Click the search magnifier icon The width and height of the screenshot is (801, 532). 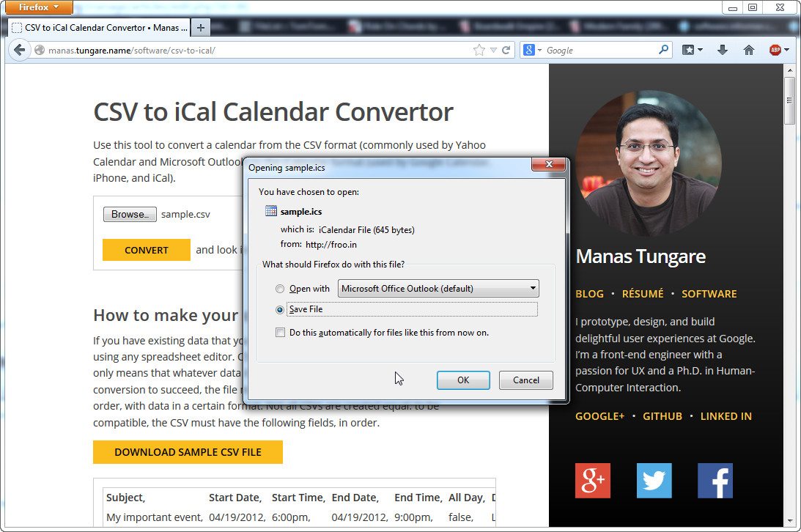(x=663, y=50)
